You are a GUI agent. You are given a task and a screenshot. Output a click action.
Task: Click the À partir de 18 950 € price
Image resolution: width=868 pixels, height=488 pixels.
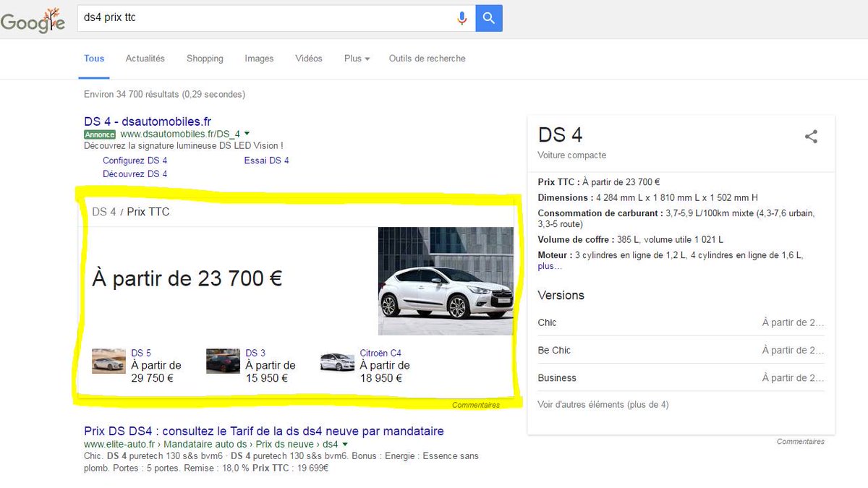point(385,372)
